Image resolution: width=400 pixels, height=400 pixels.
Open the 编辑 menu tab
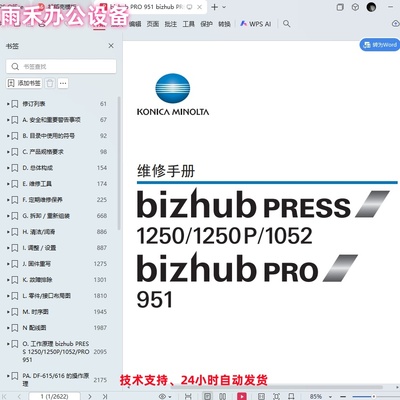click(135, 24)
